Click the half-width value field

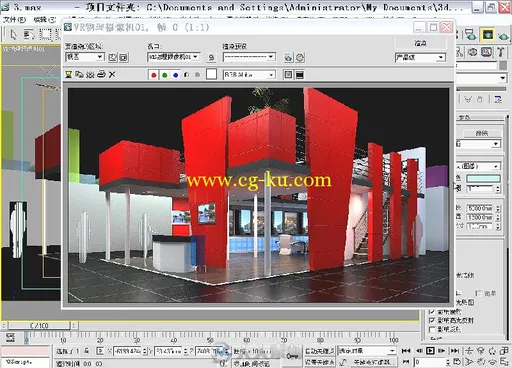(x=480, y=217)
